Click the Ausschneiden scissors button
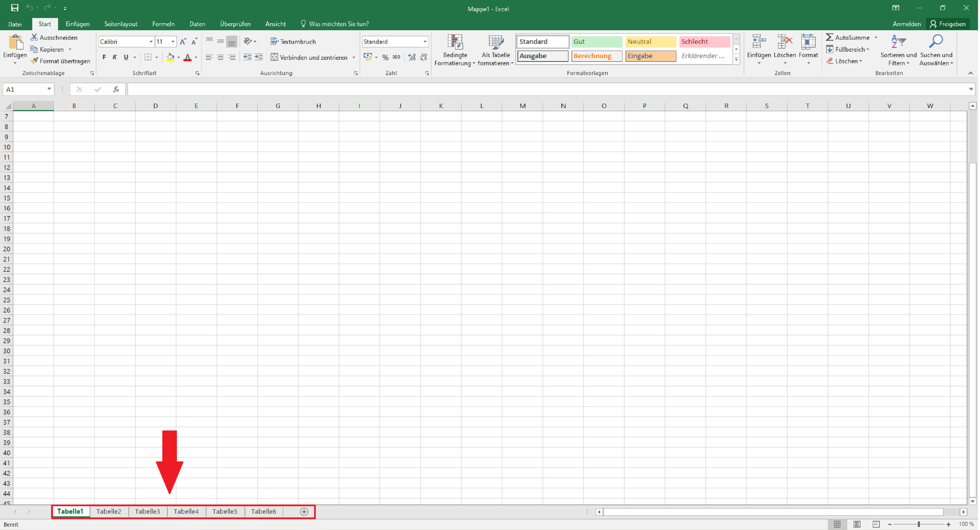 [x=54, y=37]
